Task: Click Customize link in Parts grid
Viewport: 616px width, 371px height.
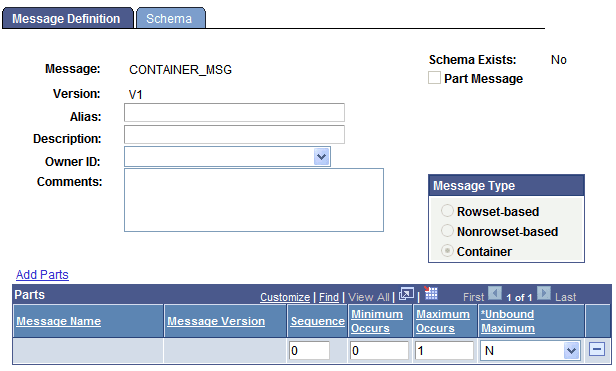Action: (x=285, y=297)
